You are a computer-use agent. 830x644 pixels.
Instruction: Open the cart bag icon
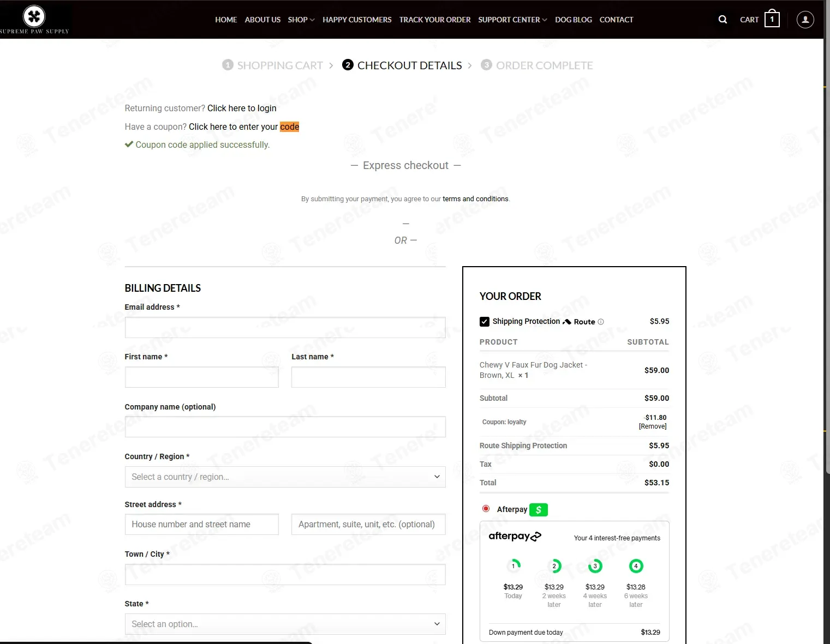772,19
